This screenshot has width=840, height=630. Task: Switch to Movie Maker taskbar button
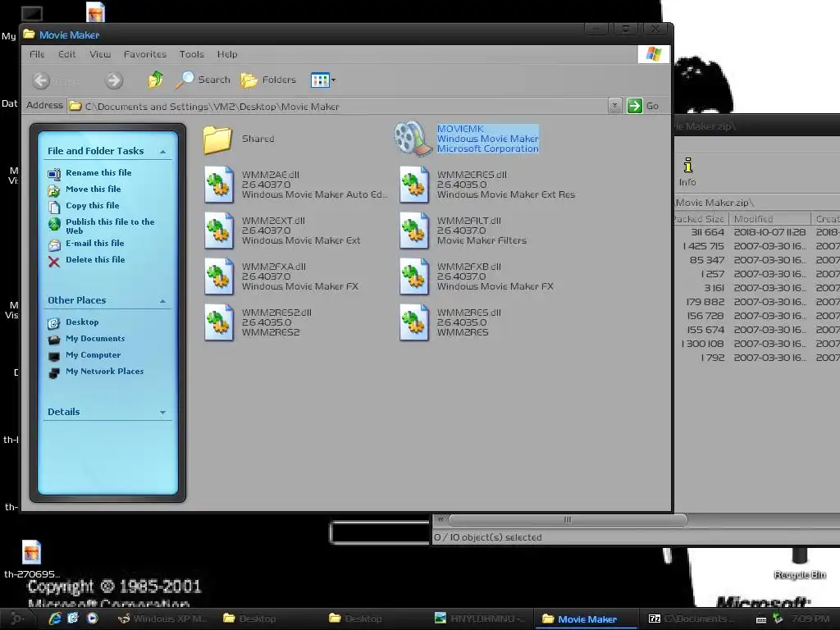585,619
